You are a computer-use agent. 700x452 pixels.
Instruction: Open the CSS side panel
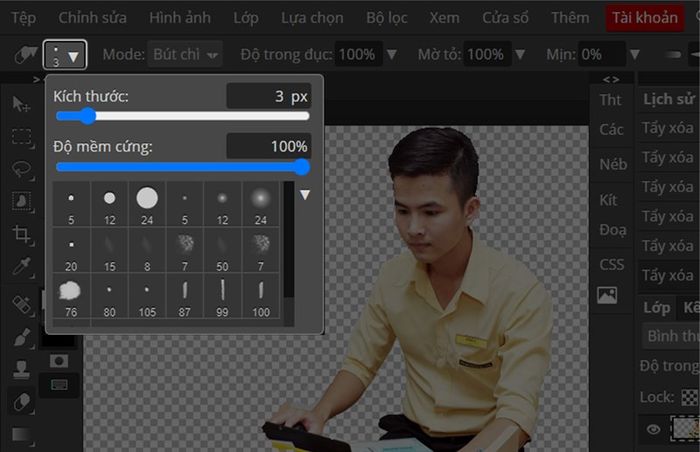(x=612, y=264)
